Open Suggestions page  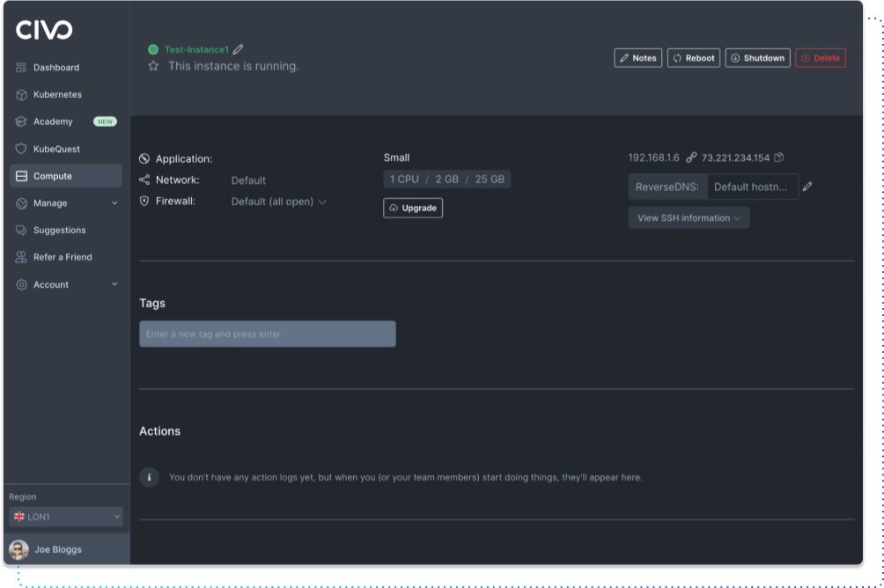(x=59, y=230)
